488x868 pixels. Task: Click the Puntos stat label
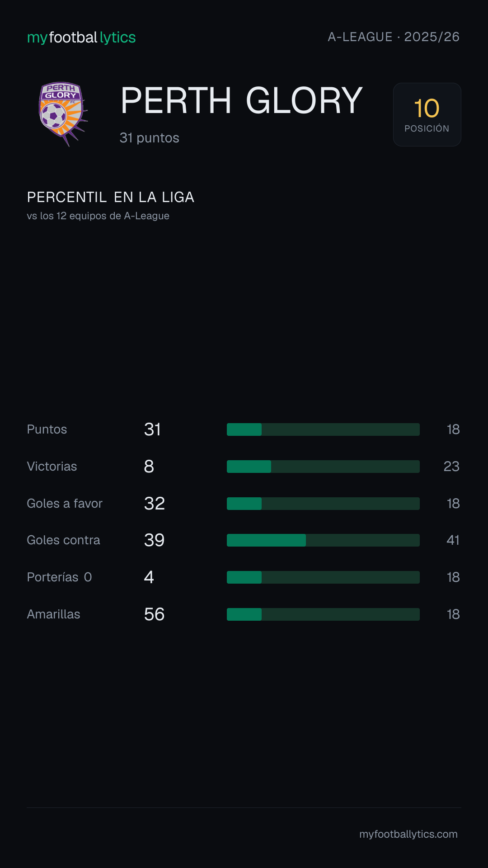(47, 429)
